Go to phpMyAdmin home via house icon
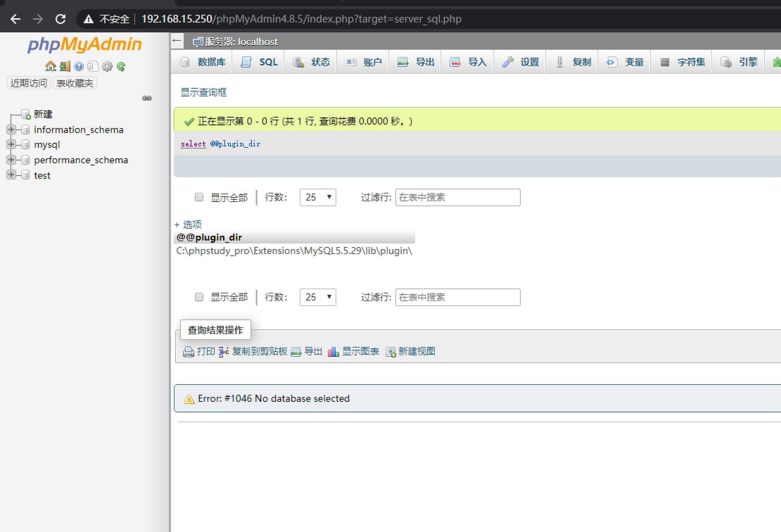 pyautogui.click(x=51, y=66)
